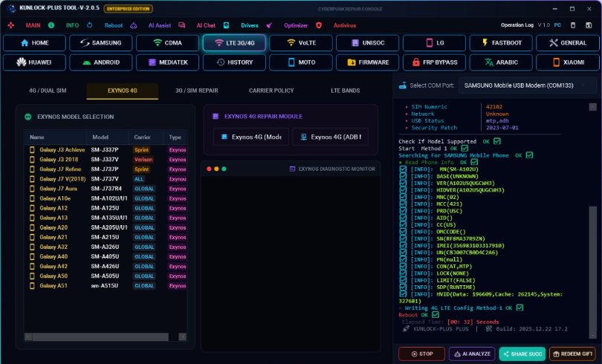The image size is (602, 364).
Task: Click the AI ANALYZE button
Action: coord(472,354)
